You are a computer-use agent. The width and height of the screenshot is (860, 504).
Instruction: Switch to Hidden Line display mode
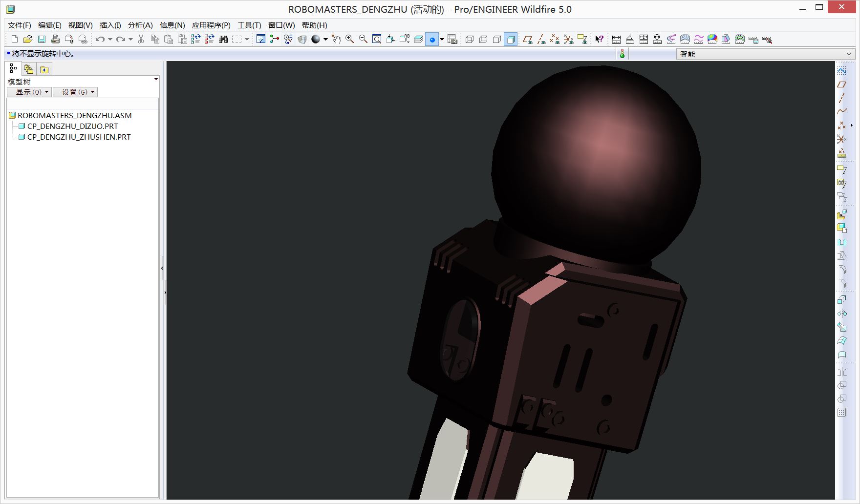[483, 39]
